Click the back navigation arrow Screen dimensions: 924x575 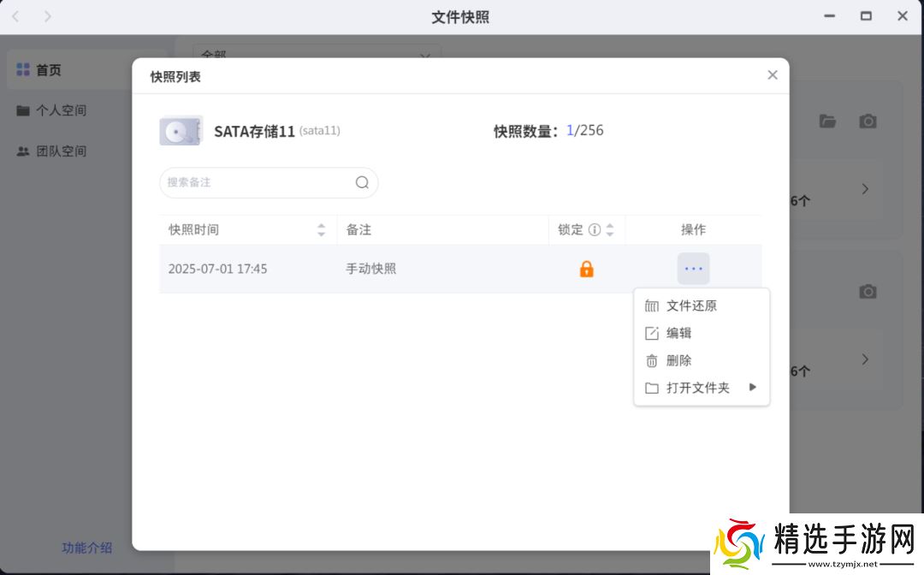(x=15, y=16)
